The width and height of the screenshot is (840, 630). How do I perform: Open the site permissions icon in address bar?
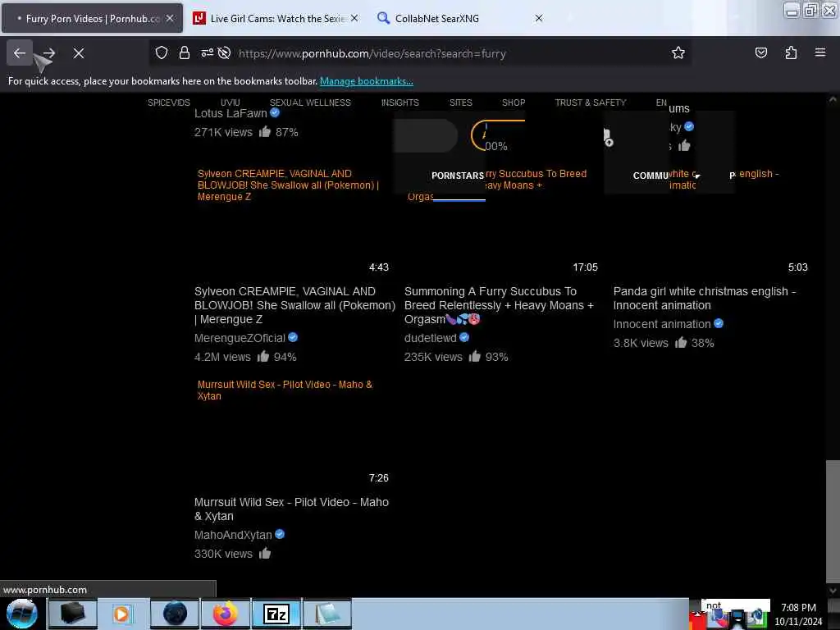coord(207,52)
